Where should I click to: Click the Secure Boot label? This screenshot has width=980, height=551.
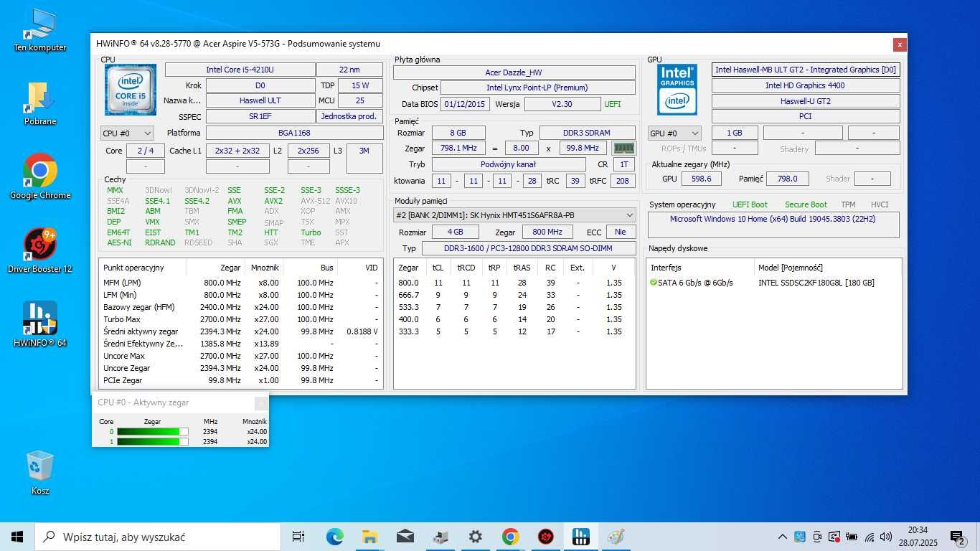point(806,204)
